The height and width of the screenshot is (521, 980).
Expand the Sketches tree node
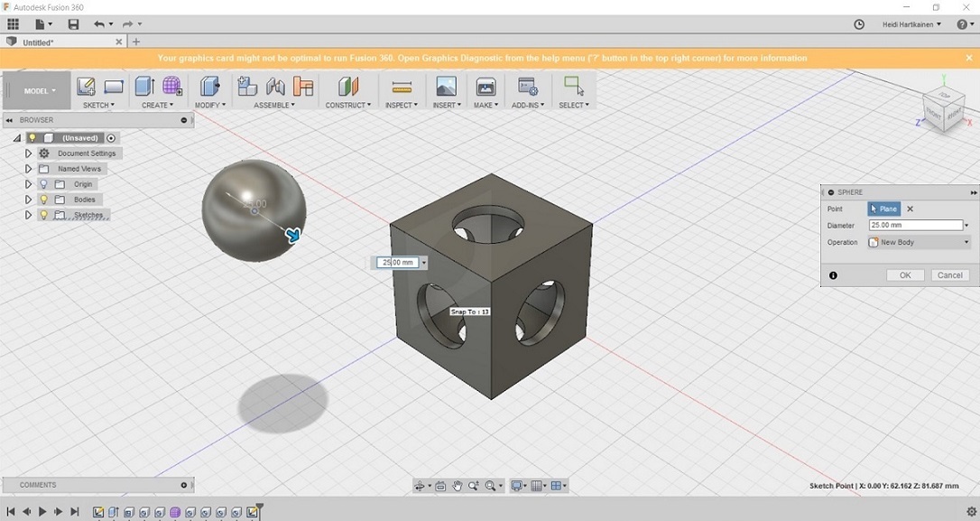point(28,215)
